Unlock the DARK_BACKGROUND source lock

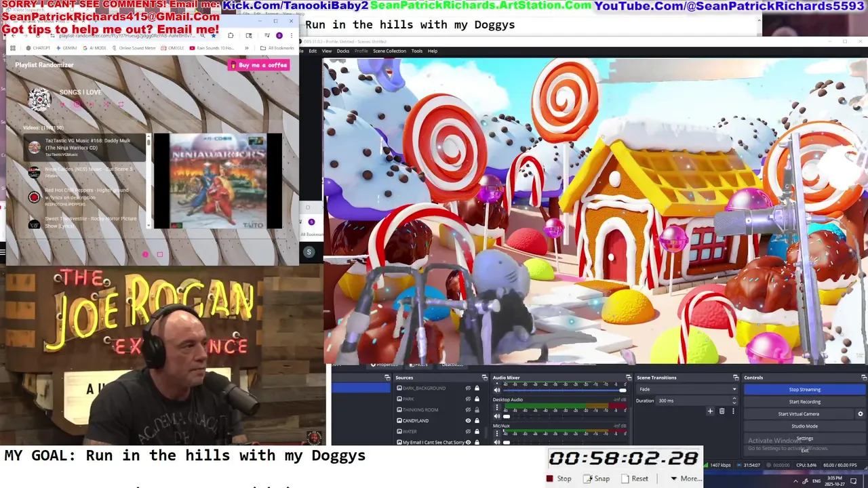477,388
